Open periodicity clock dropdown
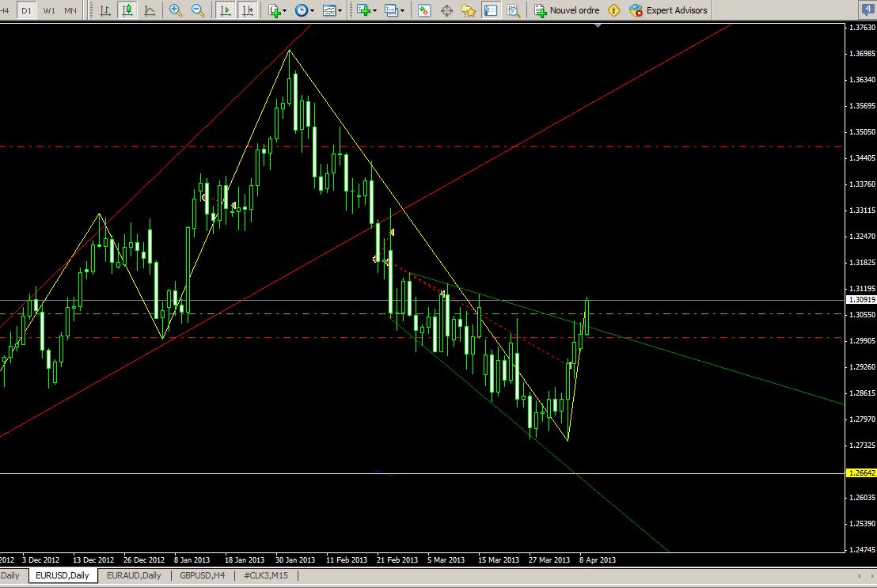877x588 pixels. coord(304,10)
